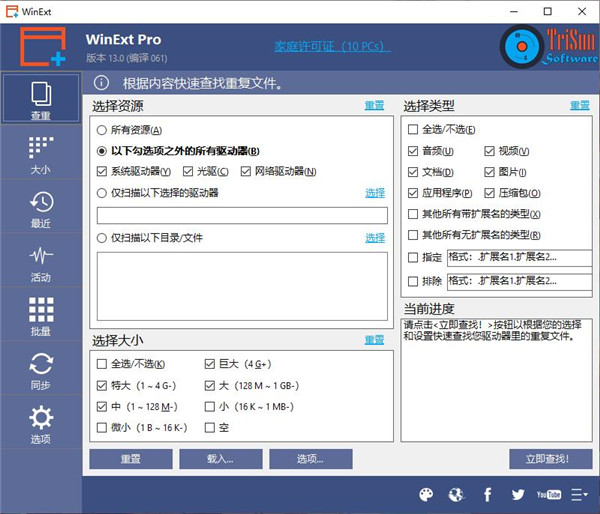The width and height of the screenshot is (600, 514).
Task: Click the Twitter bird icon
Action: [x=518, y=494]
